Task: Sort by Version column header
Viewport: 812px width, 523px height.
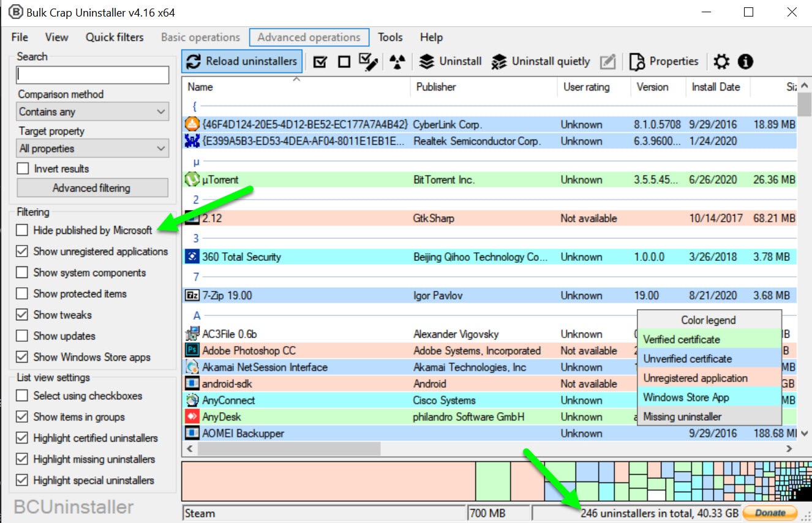Action: tap(658, 87)
